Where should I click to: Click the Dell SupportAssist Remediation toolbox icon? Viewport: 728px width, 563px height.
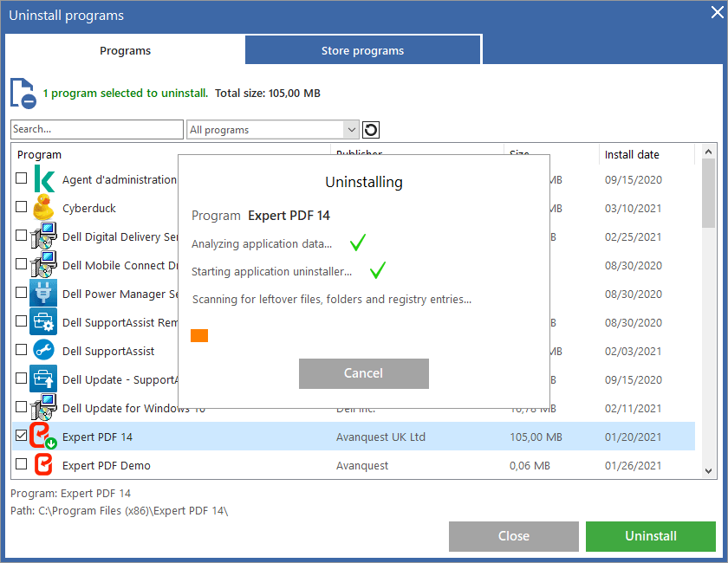pyautogui.click(x=43, y=321)
